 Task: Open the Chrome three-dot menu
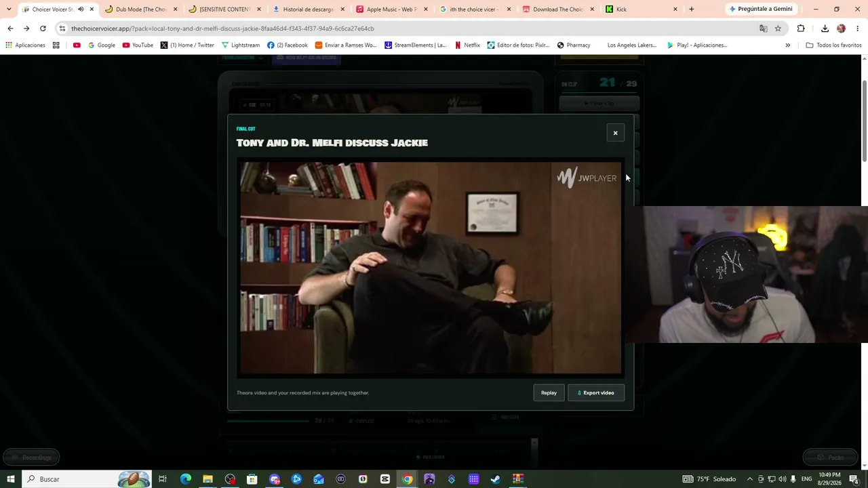(858, 28)
